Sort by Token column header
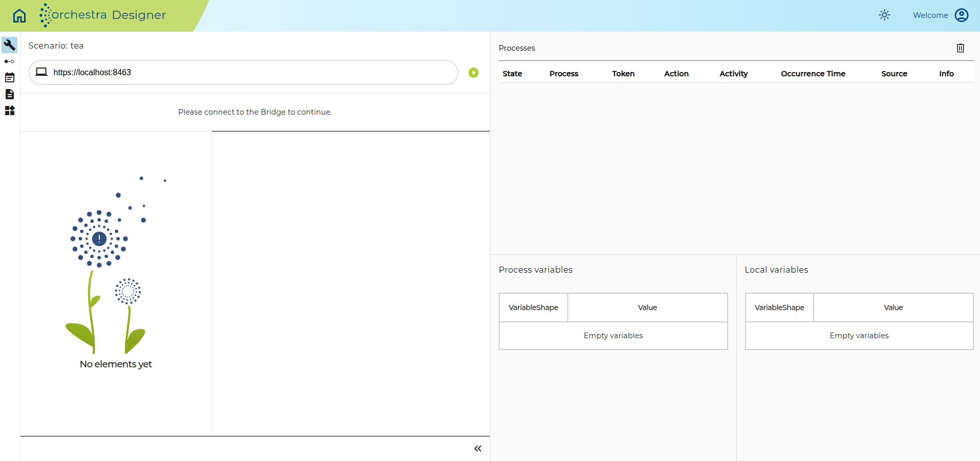980x461 pixels. coord(623,74)
